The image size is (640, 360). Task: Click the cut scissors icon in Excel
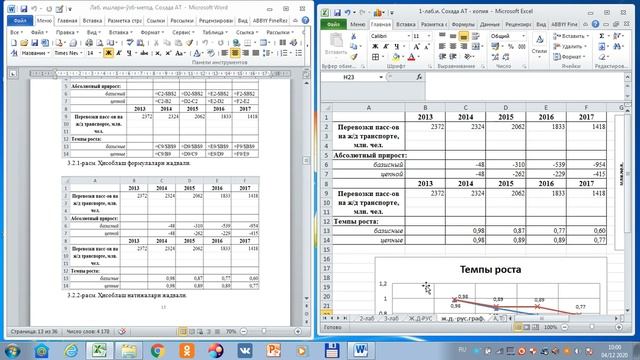coord(354,37)
